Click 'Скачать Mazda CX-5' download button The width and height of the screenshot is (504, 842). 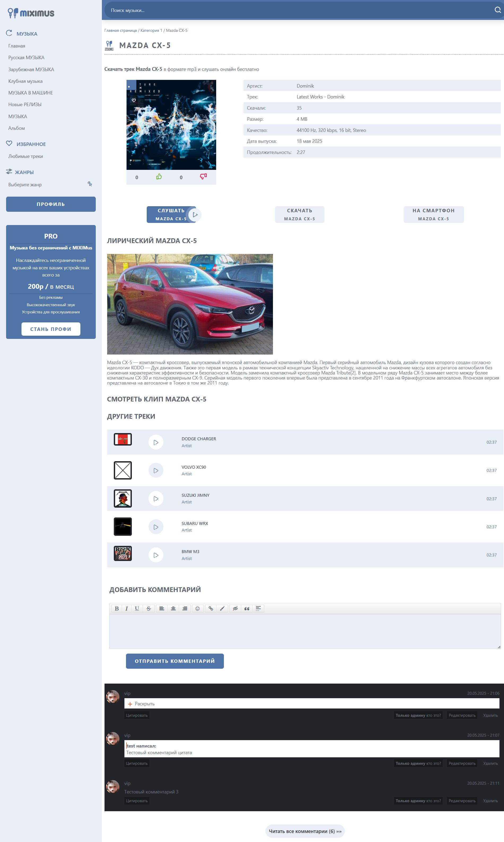tap(299, 214)
